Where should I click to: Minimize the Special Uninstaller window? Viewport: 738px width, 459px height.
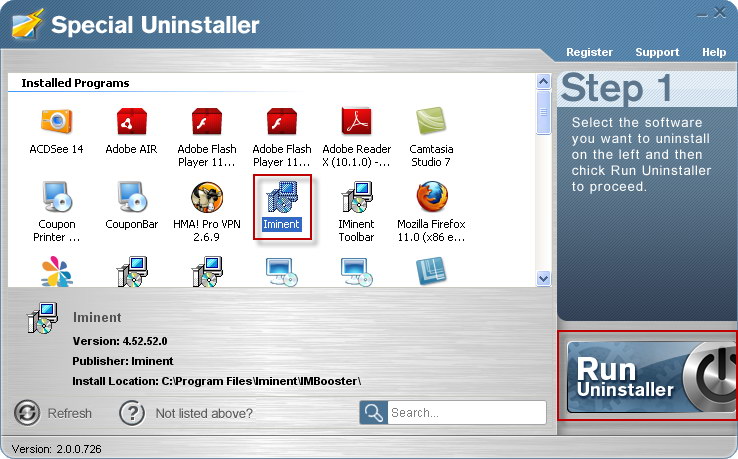coord(702,14)
